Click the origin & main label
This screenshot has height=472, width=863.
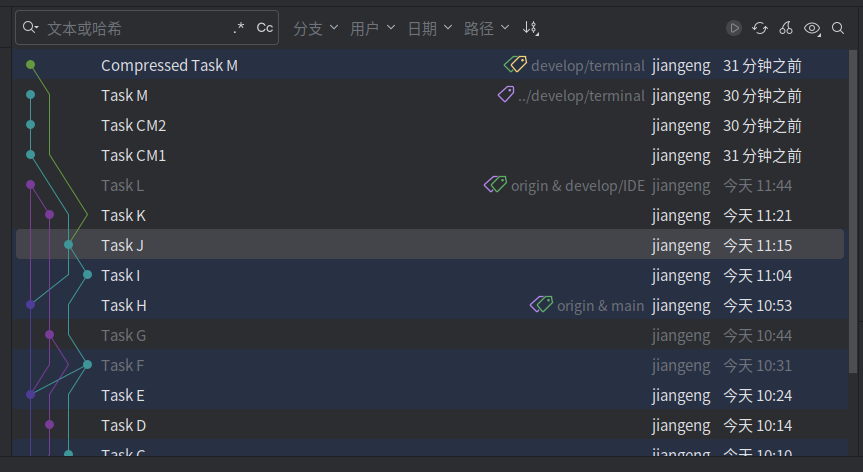600,306
